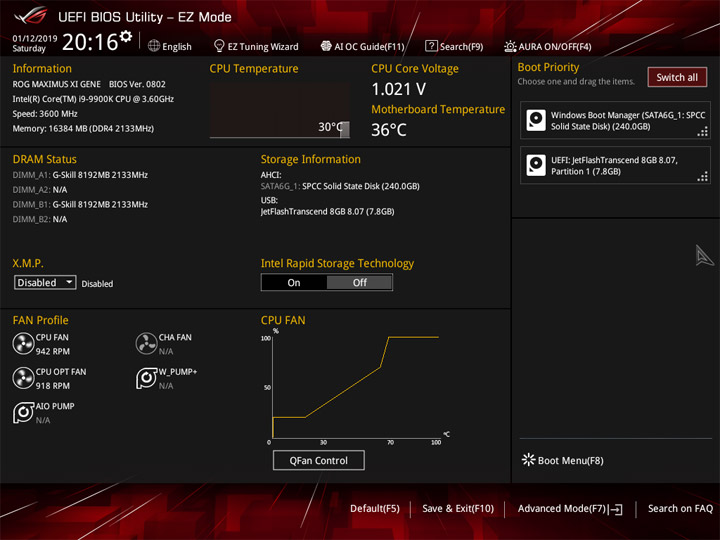Open Boot Menu(F8)

563,460
